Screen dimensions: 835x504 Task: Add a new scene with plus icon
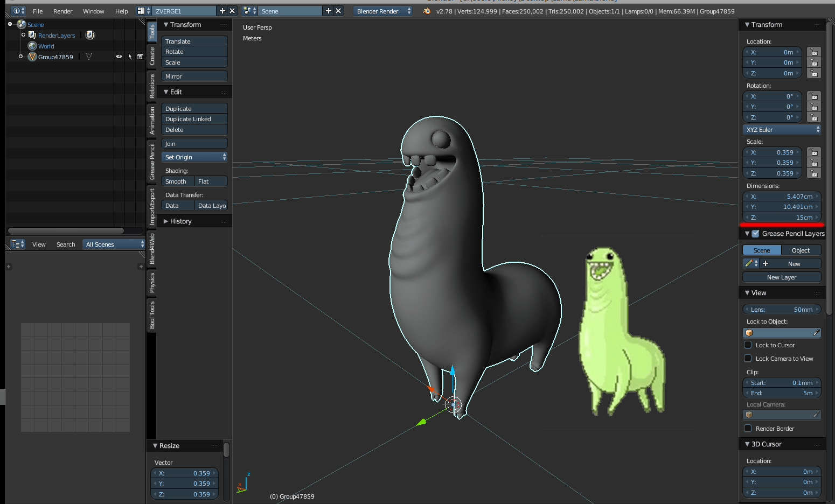pyautogui.click(x=329, y=11)
